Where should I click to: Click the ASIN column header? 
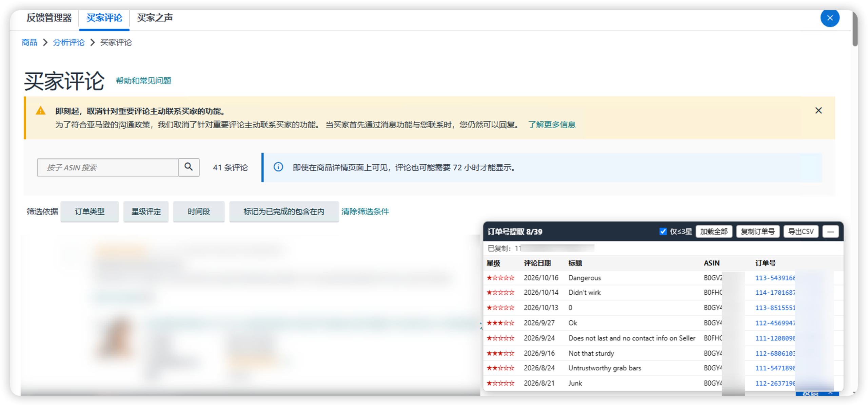(711, 263)
